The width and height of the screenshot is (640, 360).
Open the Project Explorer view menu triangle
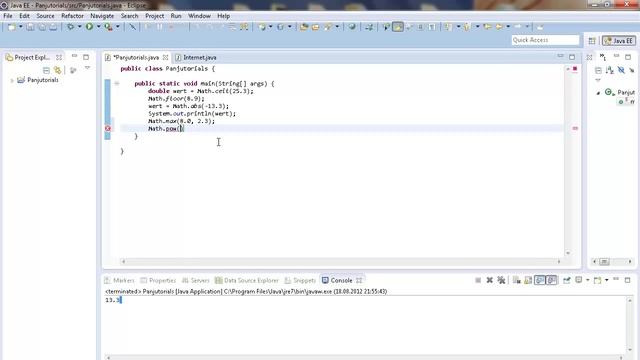click(x=87, y=68)
